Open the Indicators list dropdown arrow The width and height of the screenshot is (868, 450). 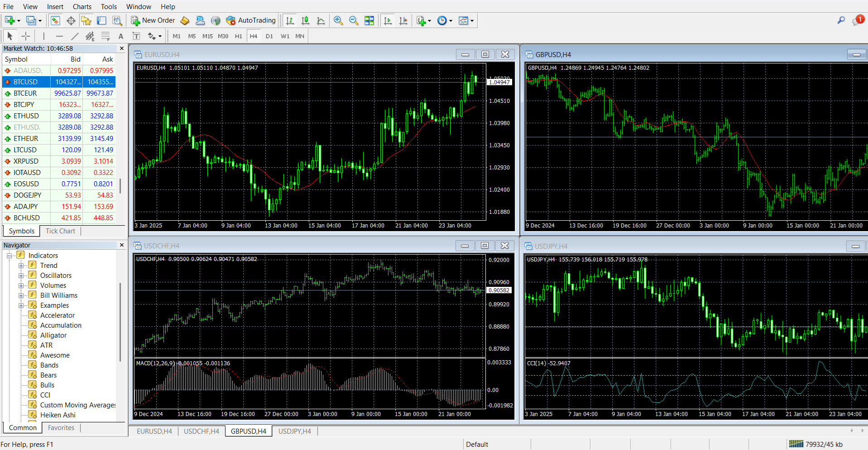(429, 21)
